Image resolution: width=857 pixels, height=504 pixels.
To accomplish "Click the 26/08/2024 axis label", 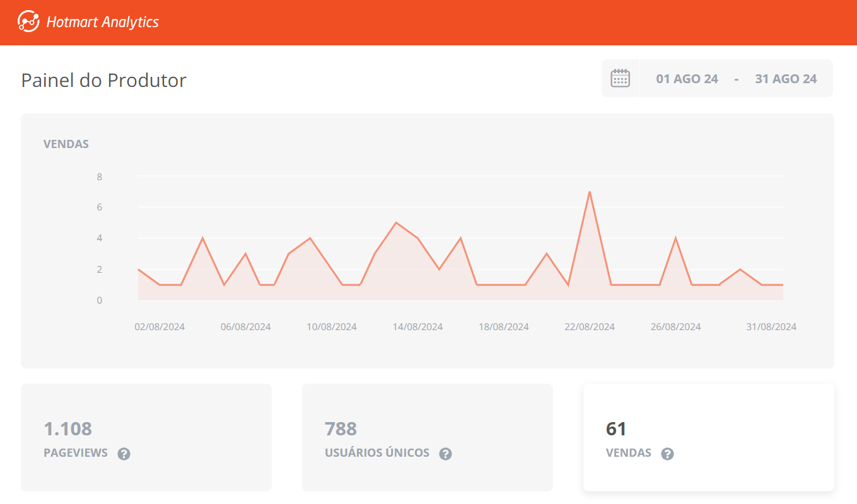I will (676, 326).
